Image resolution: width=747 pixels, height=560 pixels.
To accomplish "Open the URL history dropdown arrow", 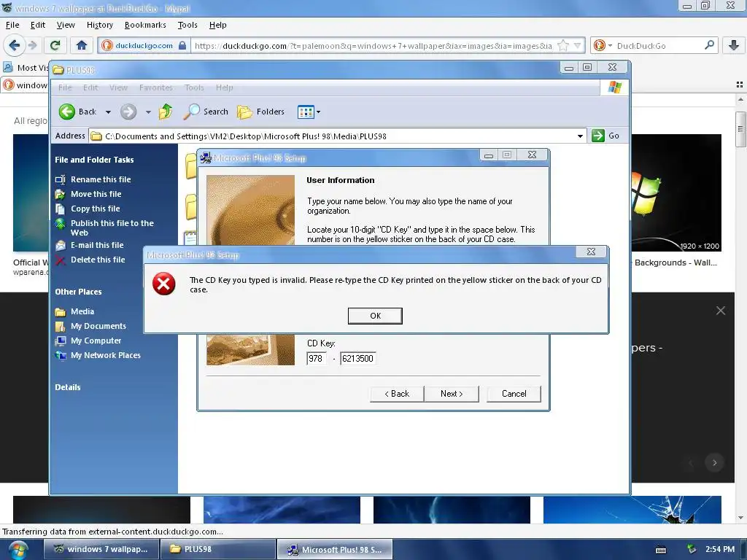I will pyautogui.click(x=578, y=46).
